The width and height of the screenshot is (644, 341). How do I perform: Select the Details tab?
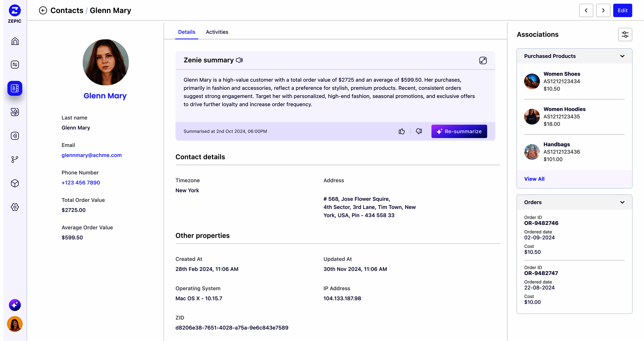click(186, 32)
